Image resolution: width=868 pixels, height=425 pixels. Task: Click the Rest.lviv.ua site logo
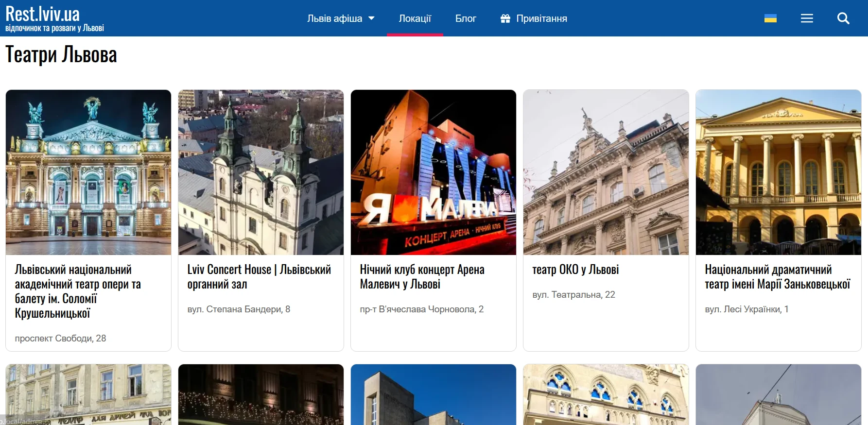(x=54, y=18)
